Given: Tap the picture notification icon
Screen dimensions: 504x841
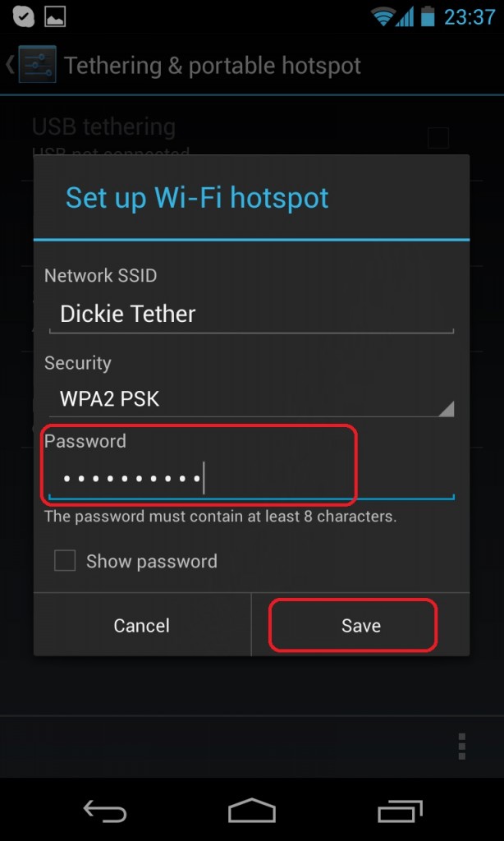Looking at the screenshot, I should [55, 16].
